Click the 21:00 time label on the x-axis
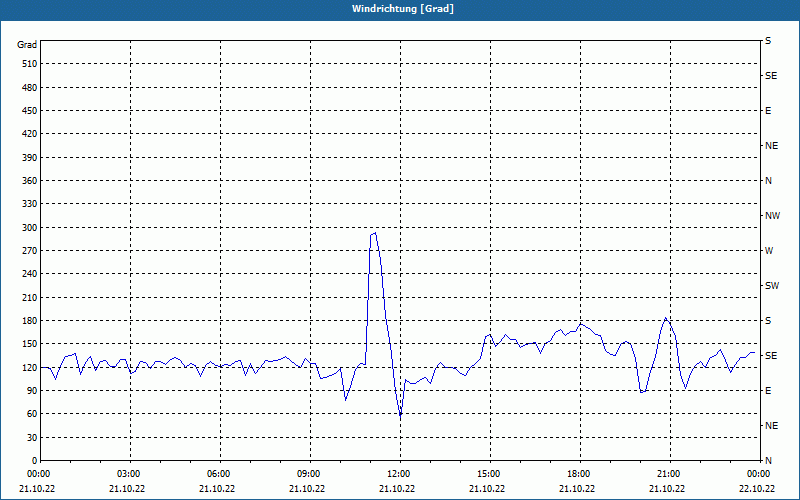 pos(670,474)
